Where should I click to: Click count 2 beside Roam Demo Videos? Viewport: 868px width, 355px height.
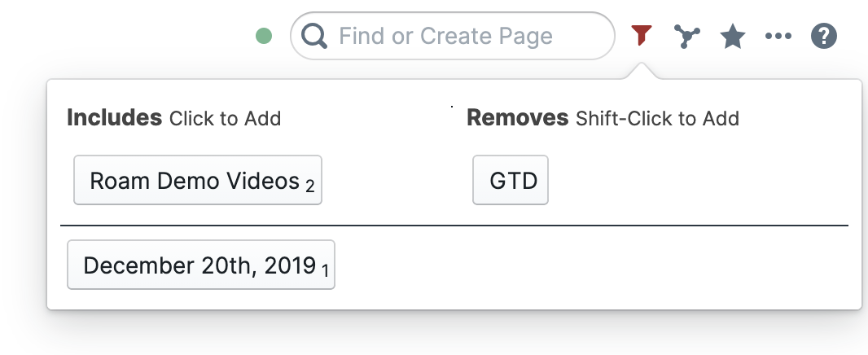[x=310, y=186]
